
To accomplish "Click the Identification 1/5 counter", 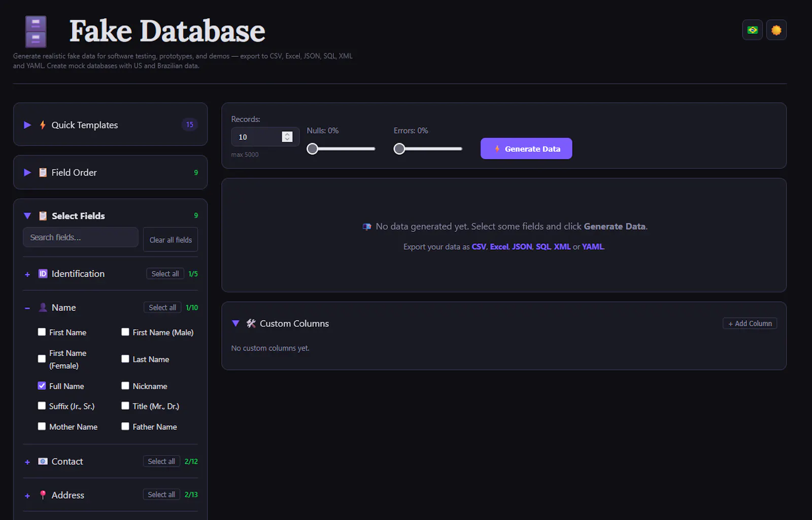I will pos(193,274).
